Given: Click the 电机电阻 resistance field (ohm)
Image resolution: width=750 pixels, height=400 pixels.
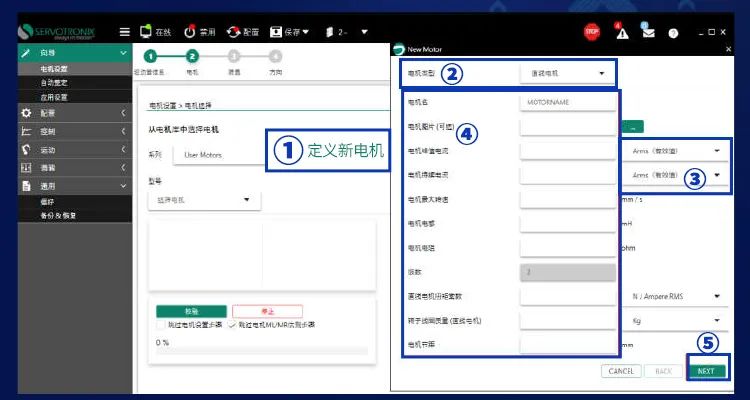Looking at the screenshot, I should point(568,248).
